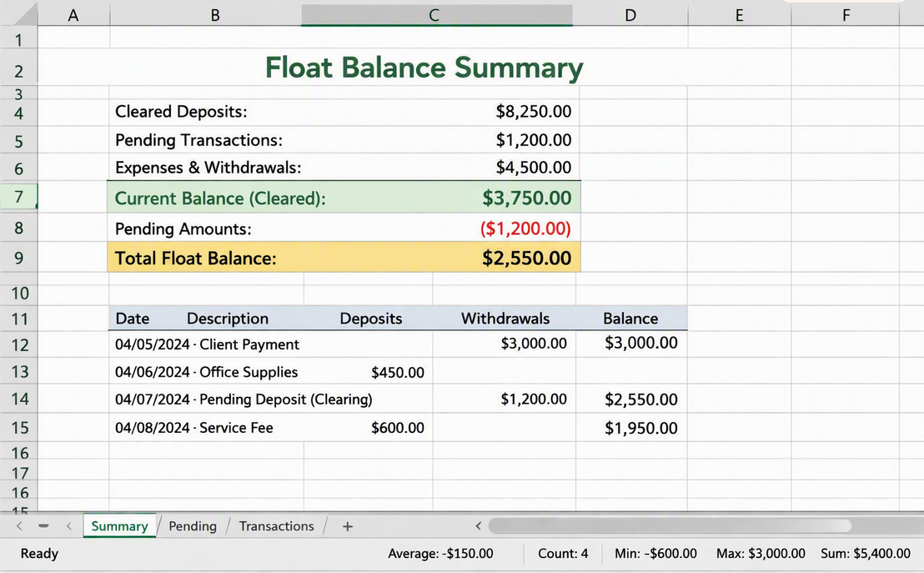Select column D header
Image resolution: width=924 pixels, height=573 pixels.
630,15
